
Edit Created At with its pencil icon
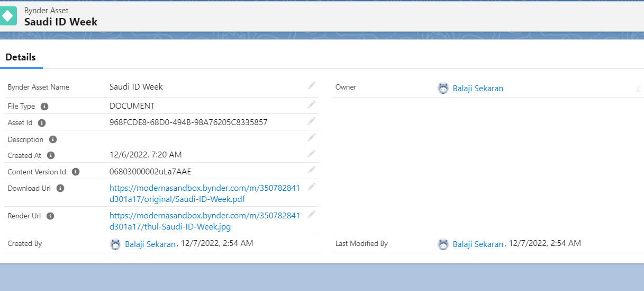(x=312, y=153)
